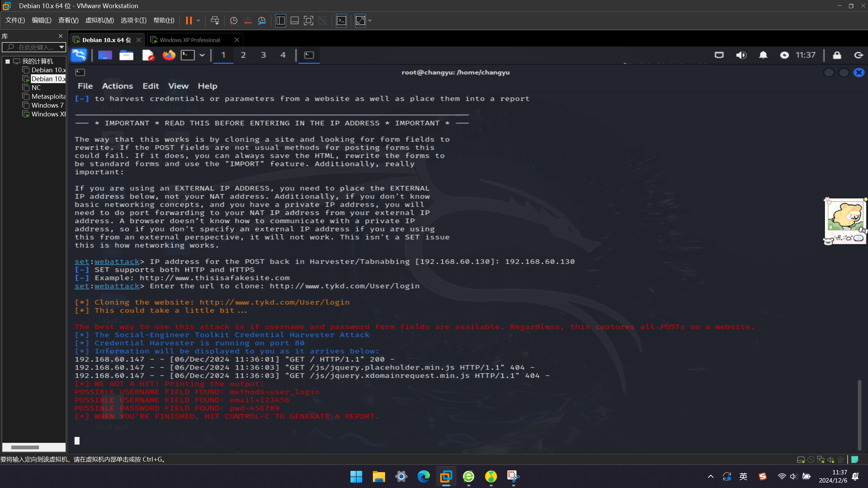This screenshot has width=868, height=488.
Task: Collapse the 我的计算机 tree node
Action: click(7, 61)
